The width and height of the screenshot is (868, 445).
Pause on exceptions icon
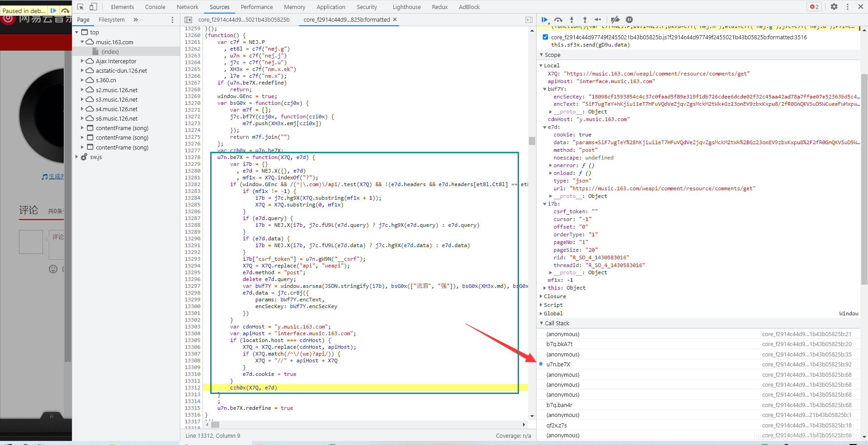(x=629, y=19)
